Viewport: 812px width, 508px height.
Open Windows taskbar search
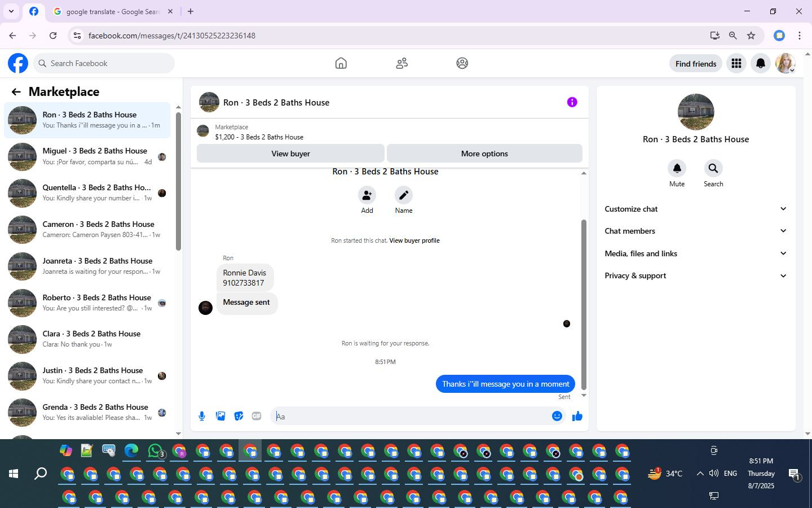(41, 474)
